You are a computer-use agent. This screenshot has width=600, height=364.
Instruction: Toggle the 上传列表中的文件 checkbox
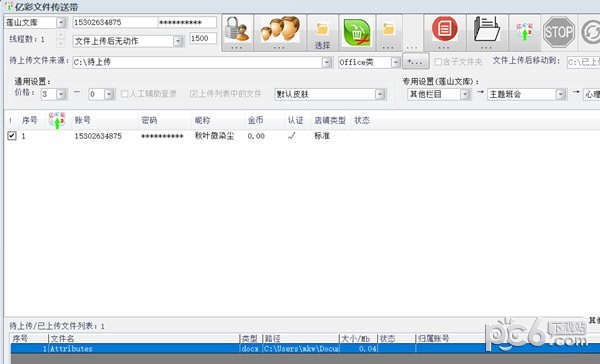click(x=193, y=94)
